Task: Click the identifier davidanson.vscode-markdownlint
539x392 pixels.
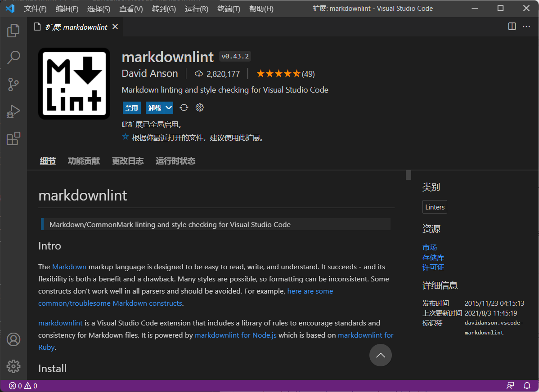Action: [x=494, y=328]
